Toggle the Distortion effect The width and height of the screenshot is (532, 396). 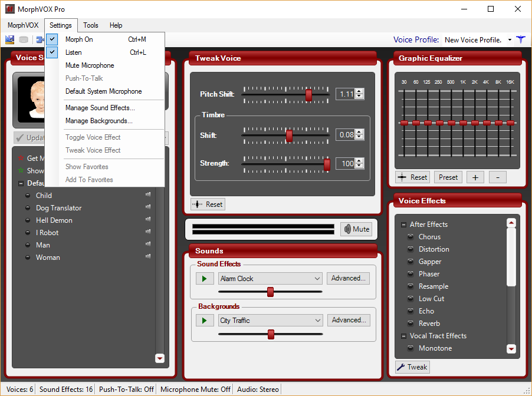[x=411, y=249]
